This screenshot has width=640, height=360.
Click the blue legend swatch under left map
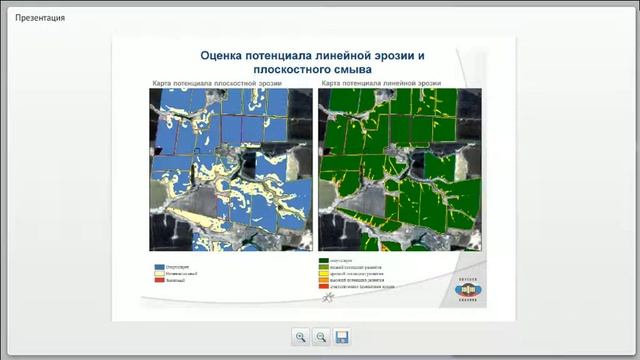point(159,267)
